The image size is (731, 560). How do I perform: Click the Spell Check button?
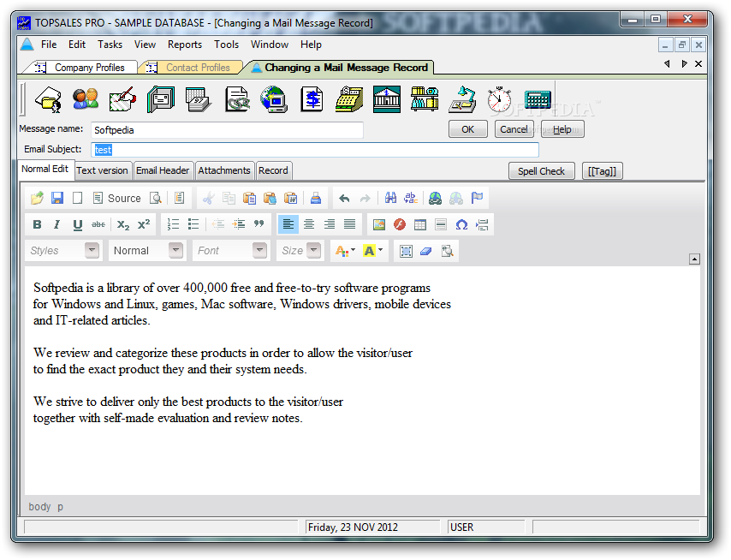541,171
